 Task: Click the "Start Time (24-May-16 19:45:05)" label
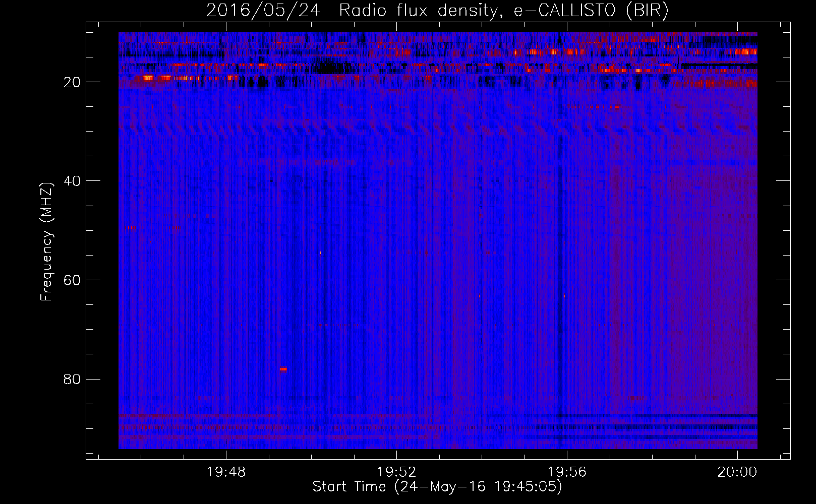(x=437, y=487)
